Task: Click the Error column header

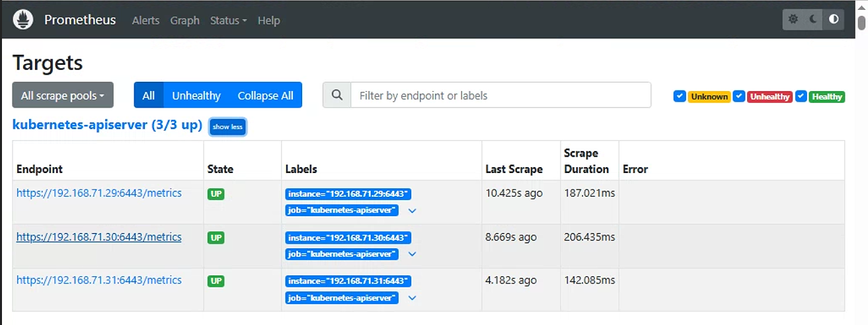Action: [635, 169]
